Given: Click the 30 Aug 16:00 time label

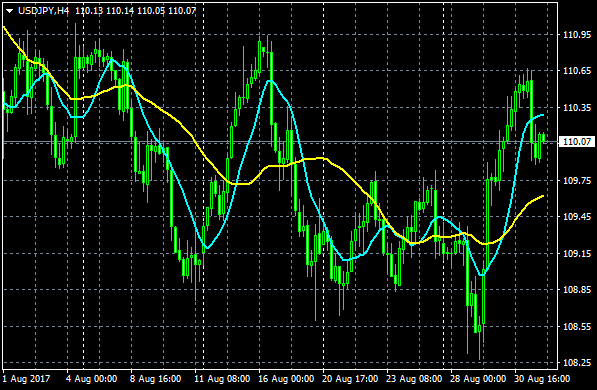Looking at the screenshot, I should pos(542,379).
